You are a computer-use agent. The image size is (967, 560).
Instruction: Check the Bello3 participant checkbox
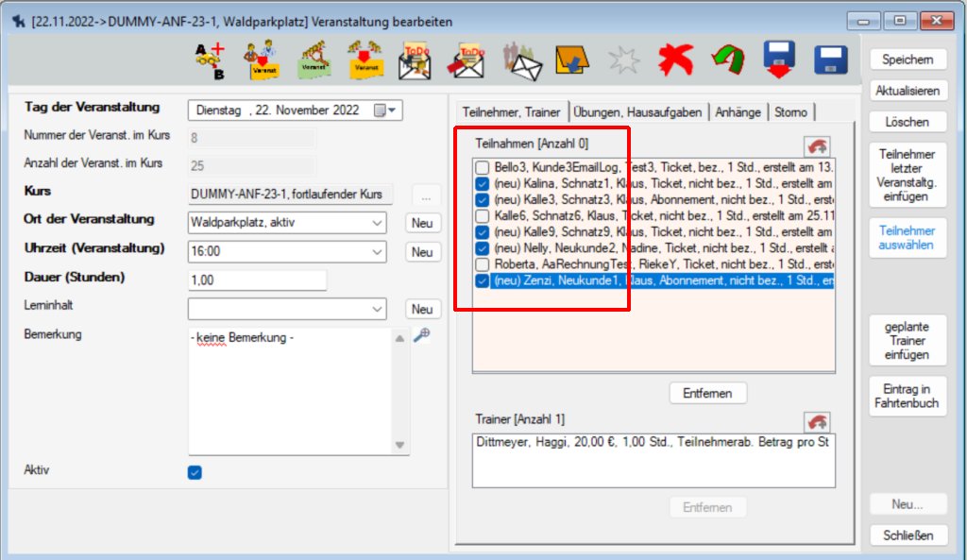click(483, 167)
